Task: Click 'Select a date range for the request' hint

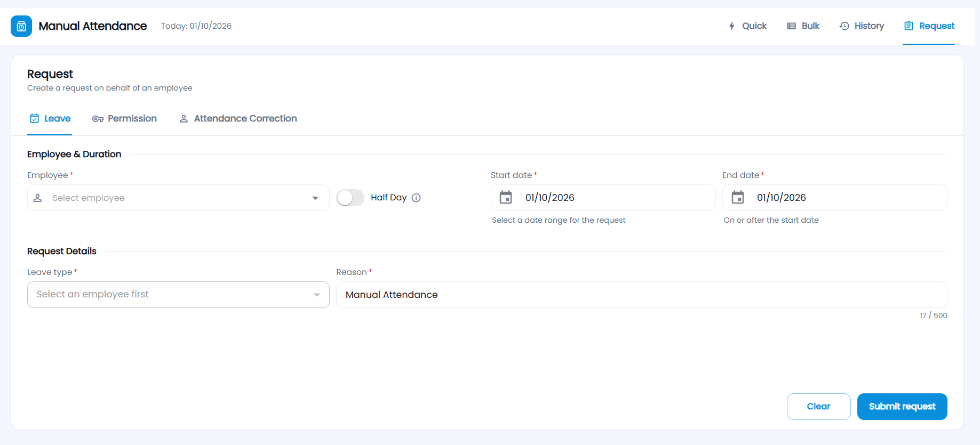Action: (x=559, y=220)
